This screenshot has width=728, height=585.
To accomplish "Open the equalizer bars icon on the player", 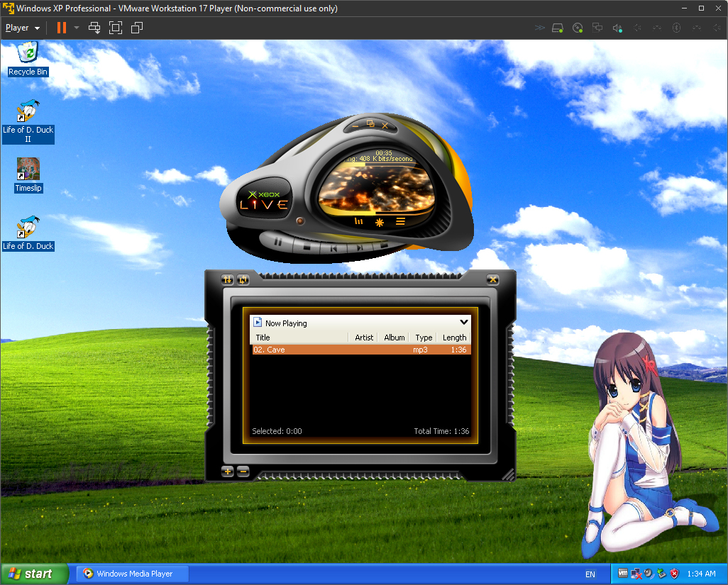I will click(359, 222).
